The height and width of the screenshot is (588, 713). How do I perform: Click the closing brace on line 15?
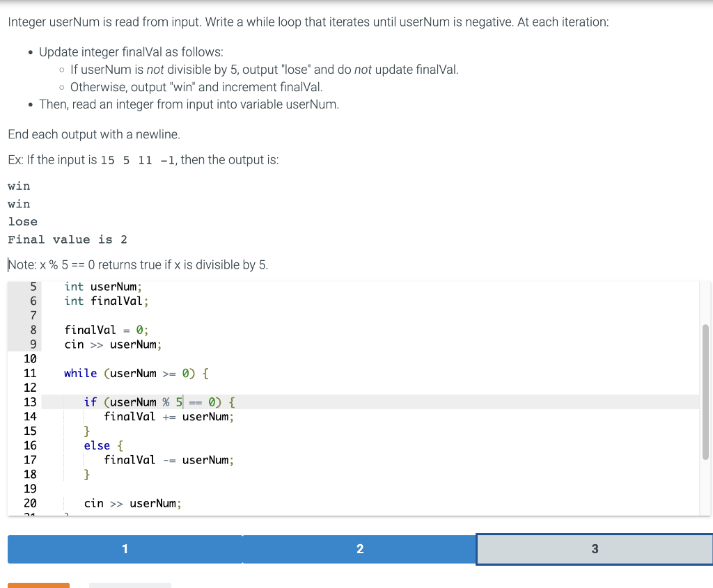[x=87, y=431]
